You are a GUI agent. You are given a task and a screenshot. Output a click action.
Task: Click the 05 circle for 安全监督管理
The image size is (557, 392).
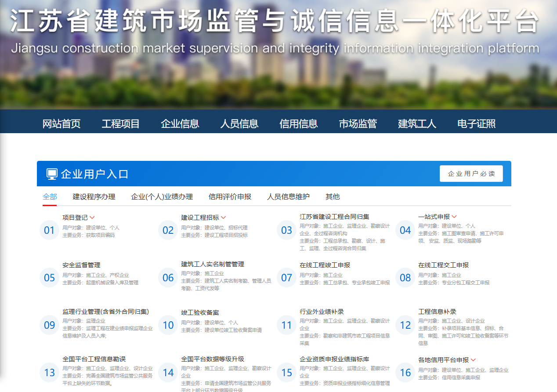click(x=49, y=278)
